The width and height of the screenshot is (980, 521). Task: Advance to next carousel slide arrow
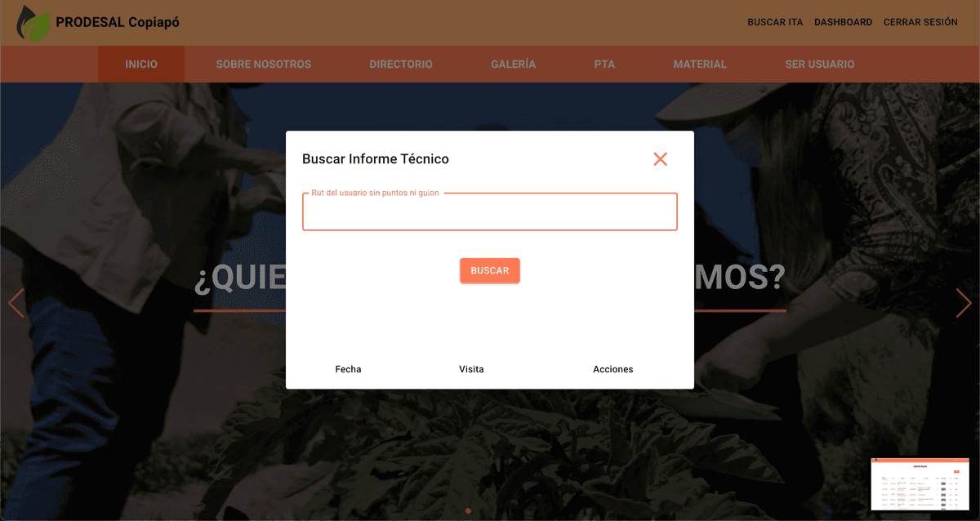pos(964,303)
